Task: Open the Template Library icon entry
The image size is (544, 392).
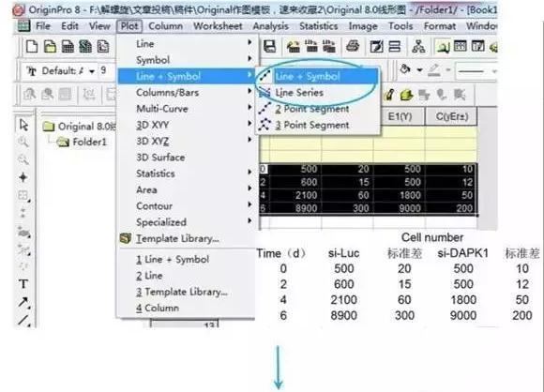Action: pyautogui.click(x=169, y=238)
